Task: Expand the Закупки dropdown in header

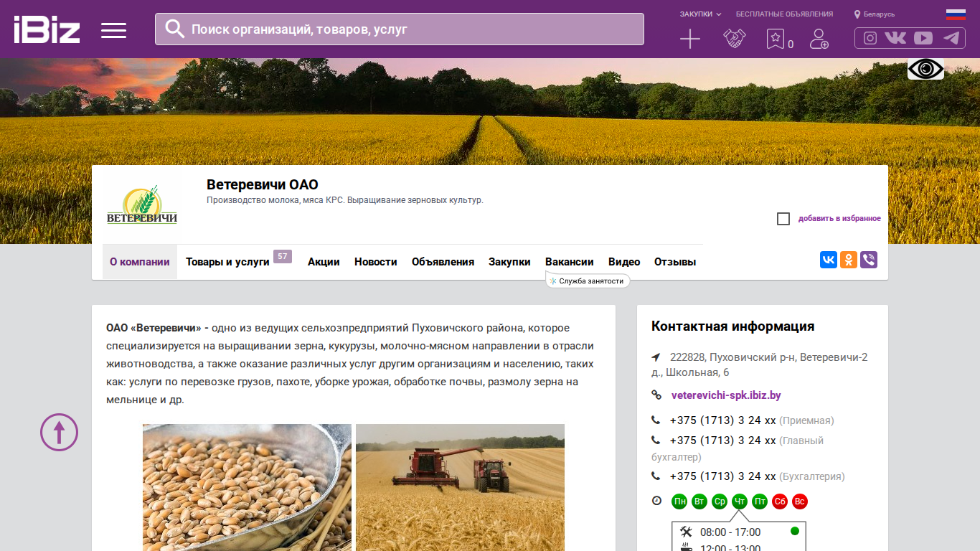Action: (701, 14)
